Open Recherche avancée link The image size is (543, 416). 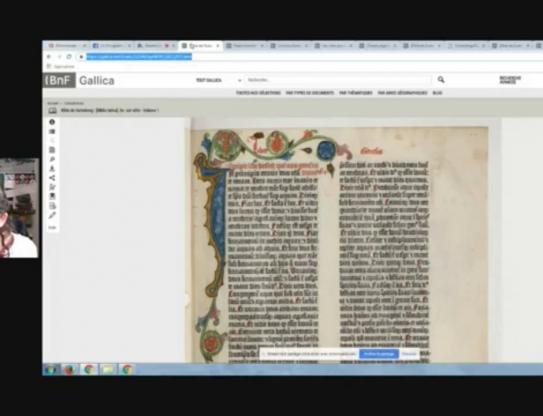click(x=510, y=80)
